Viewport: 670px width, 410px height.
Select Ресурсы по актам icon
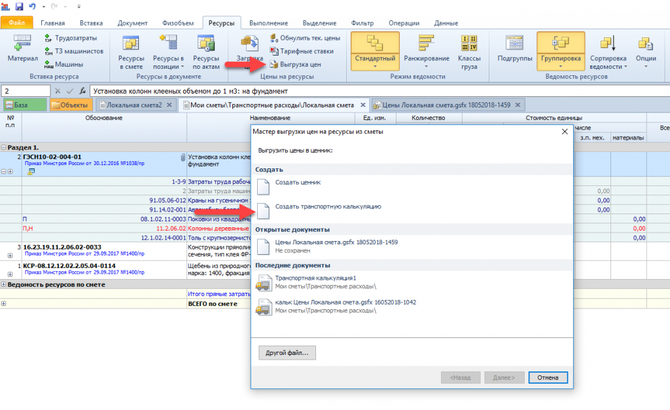click(x=206, y=52)
